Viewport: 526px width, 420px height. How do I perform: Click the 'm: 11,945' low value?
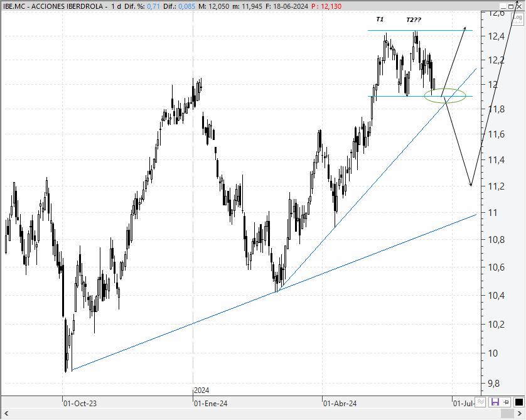247,6
